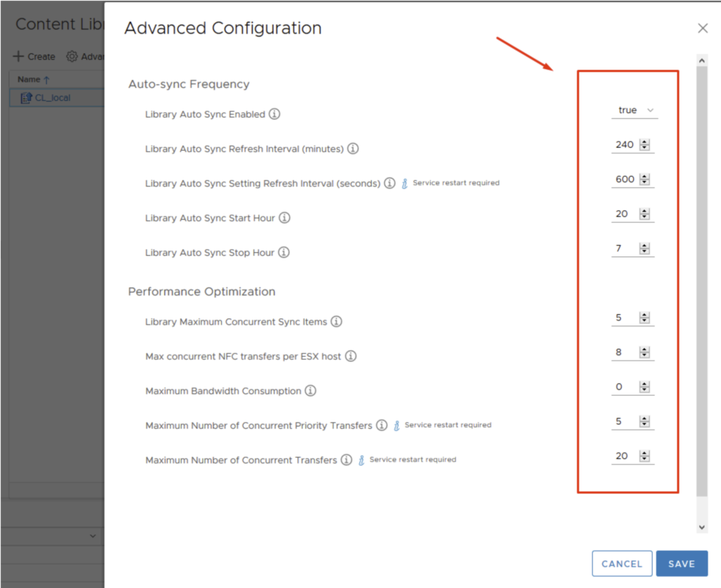The height and width of the screenshot is (588, 721).
Task: Click the Name column sort arrow
Action: [x=46, y=80]
